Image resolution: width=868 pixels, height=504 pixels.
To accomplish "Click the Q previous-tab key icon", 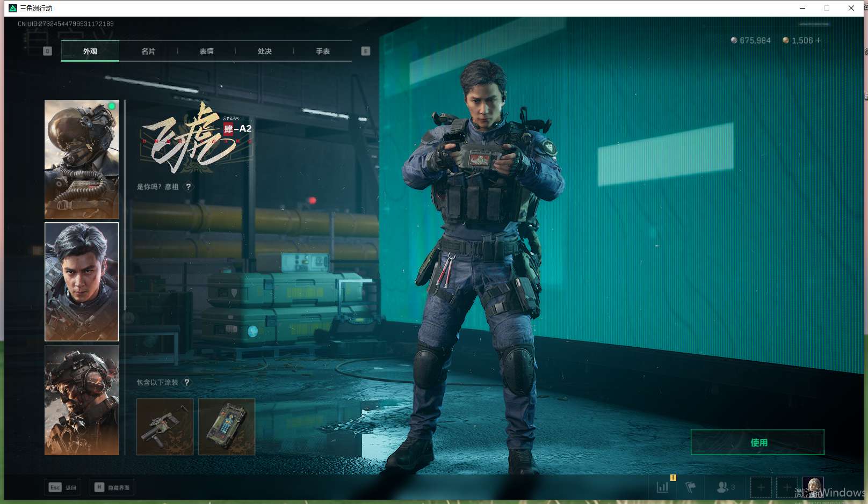I will (x=47, y=51).
